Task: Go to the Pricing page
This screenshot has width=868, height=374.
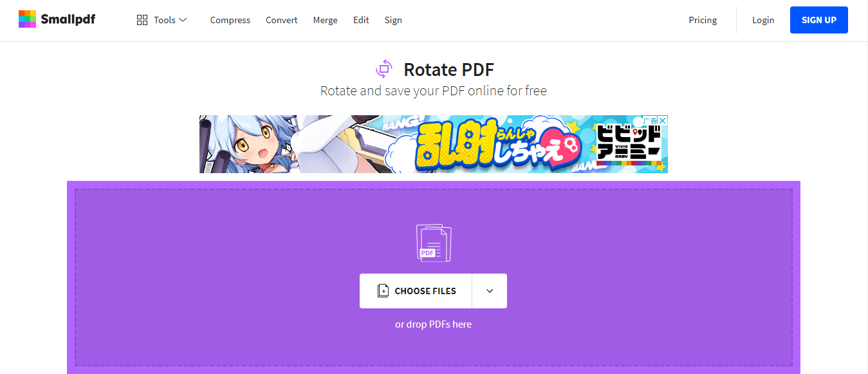Action: tap(703, 20)
